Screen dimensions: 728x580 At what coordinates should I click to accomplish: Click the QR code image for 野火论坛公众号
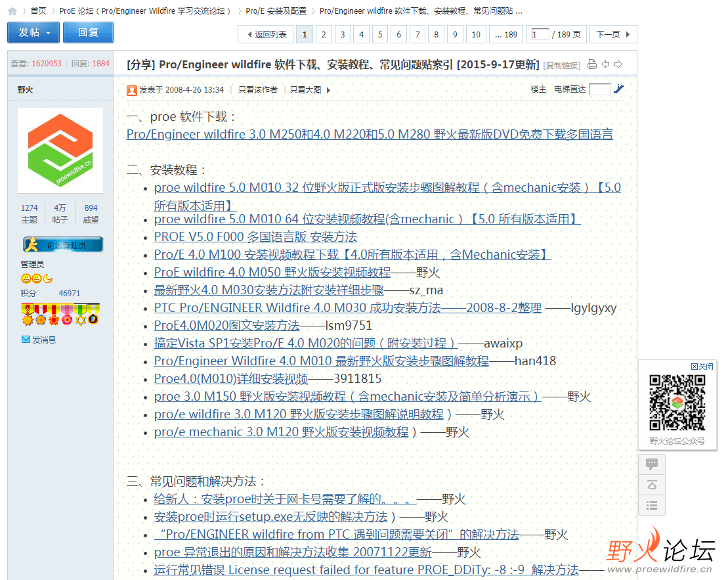(677, 403)
